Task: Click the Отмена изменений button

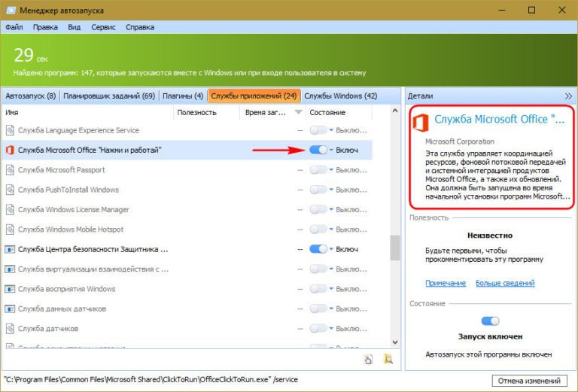Action: click(x=530, y=380)
